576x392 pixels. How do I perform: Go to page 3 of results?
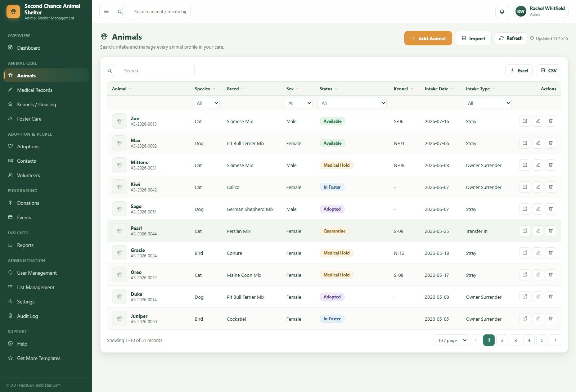tap(516, 340)
